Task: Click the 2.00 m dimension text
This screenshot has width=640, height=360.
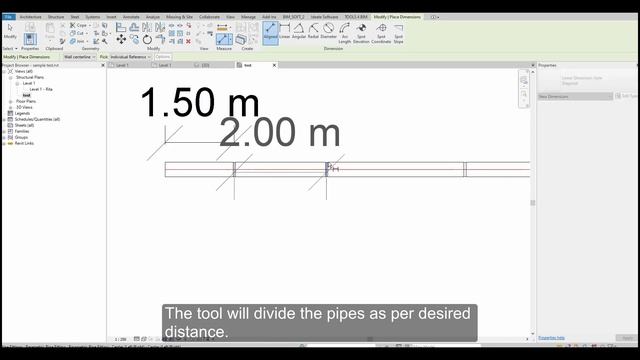Action: 280,132
